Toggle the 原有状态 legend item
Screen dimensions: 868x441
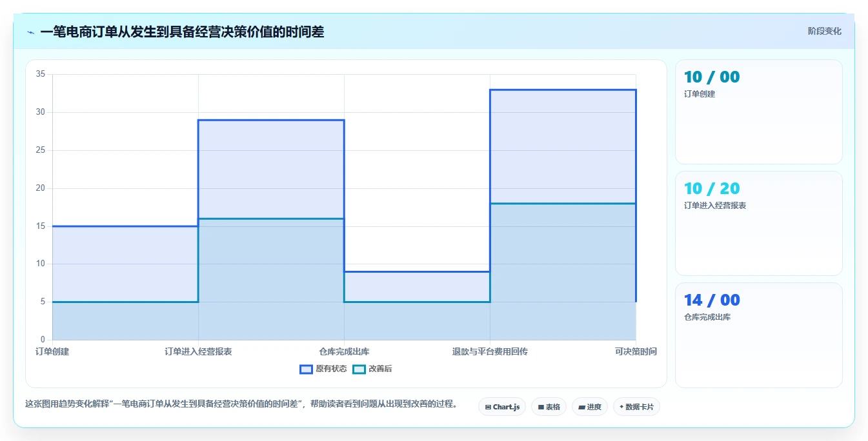[323, 369]
